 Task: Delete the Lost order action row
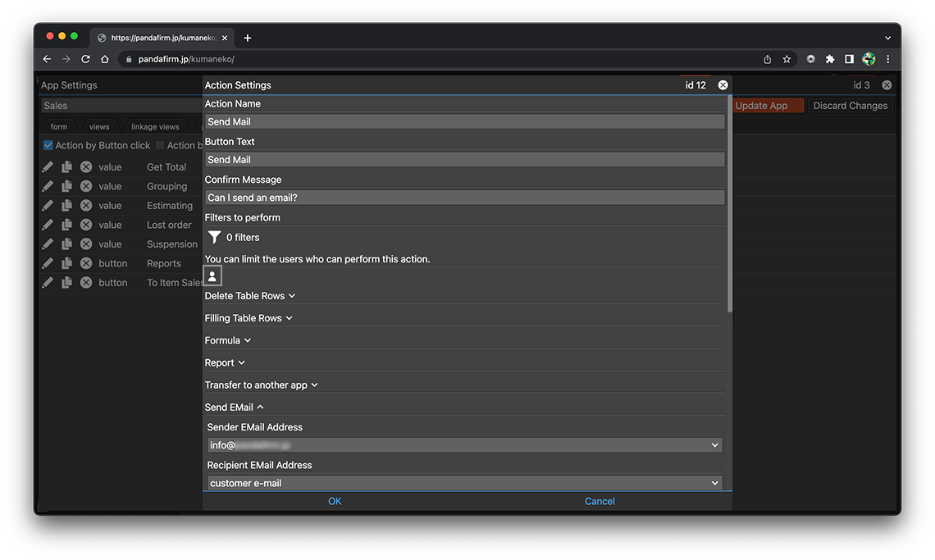coord(86,225)
